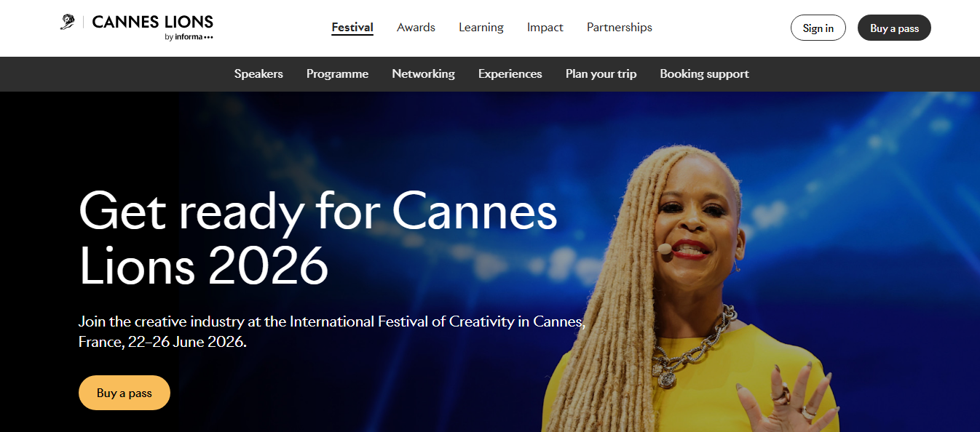This screenshot has height=432, width=980.
Task: Click the Get ready for Cannes Lions headline
Action: click(x=317, y=236)
